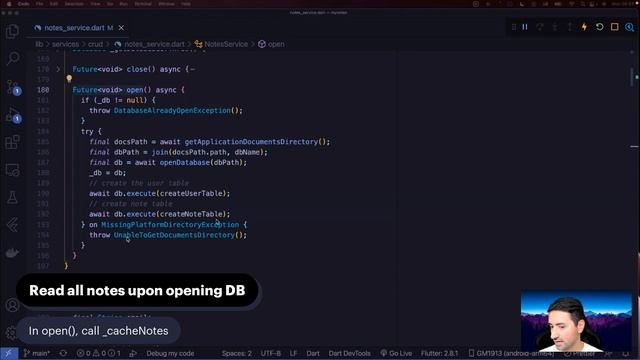Click the Code menu in the macOS menu bar
Viewport: 640px width, 360px height.
(x=24, y=4)
